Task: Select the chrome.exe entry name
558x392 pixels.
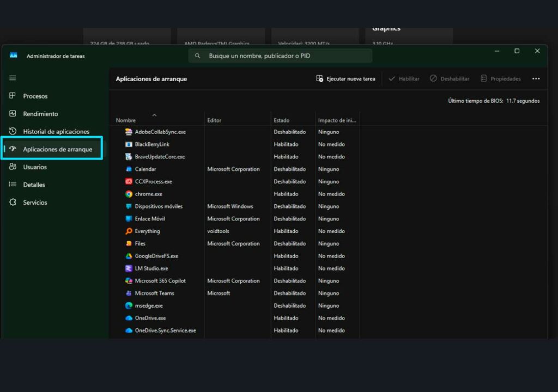Action: [x=148, y=194]
